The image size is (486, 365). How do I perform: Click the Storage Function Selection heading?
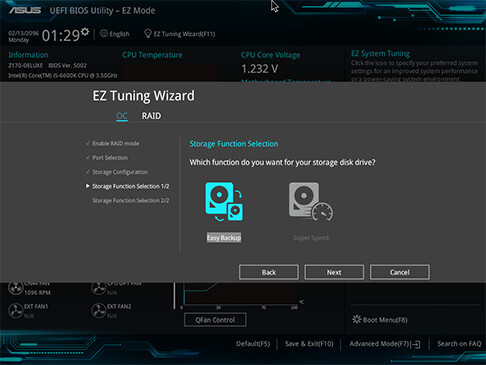tap(234, 144)
